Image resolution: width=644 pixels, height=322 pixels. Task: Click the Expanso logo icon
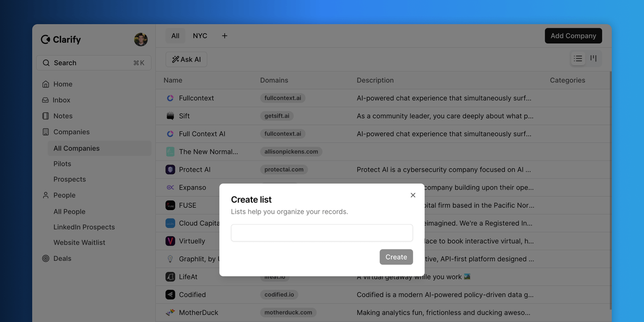[170, 187]
